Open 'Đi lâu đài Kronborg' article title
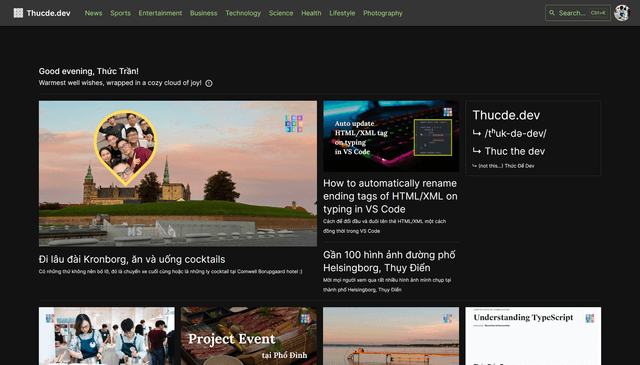640x365 pixels. (132, 259)
